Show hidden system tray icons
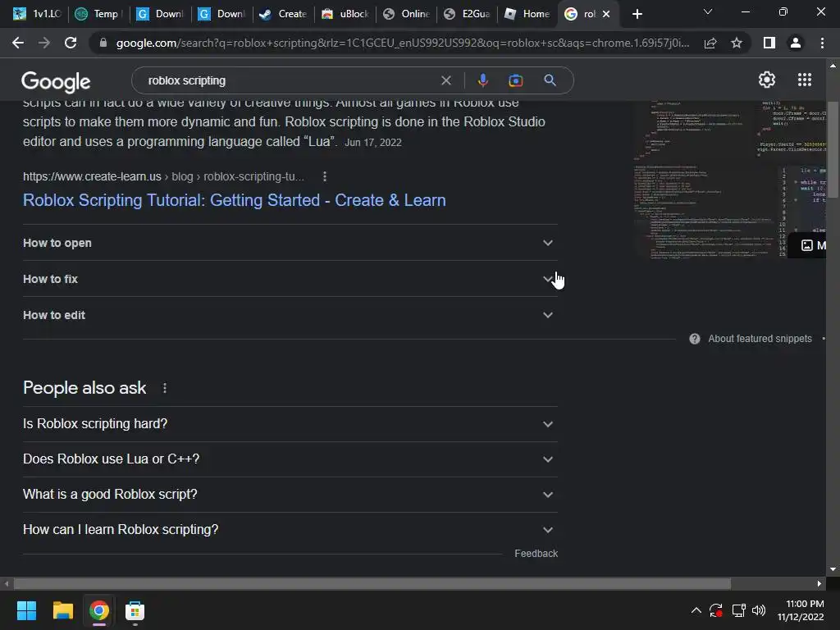This screenshot has height=630, width=840. point(696,610)
